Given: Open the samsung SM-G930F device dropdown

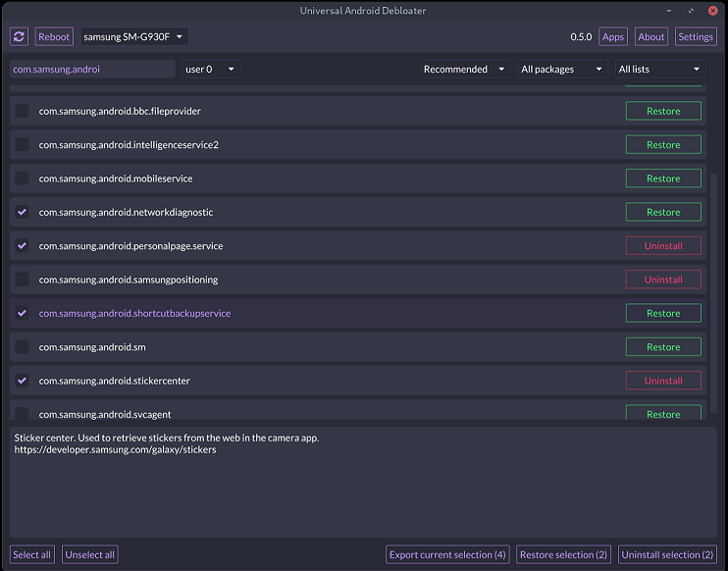Looking at the screenshot, I should pos(134,36).
